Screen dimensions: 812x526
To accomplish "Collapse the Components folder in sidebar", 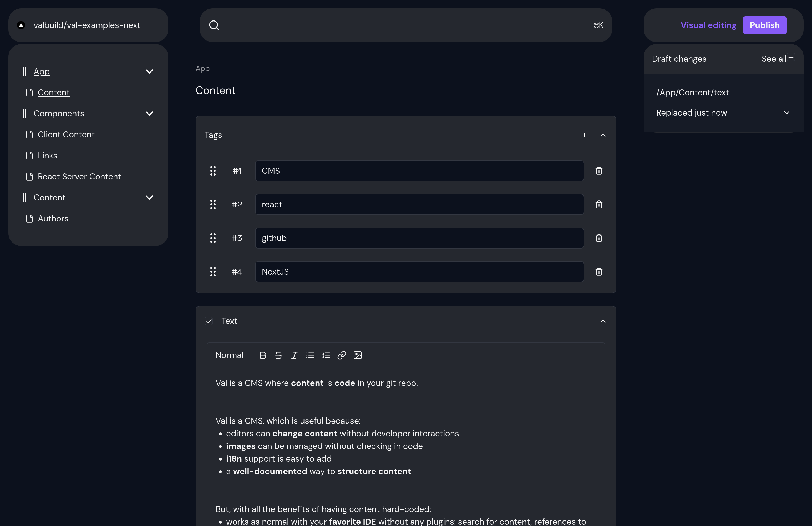I will [x=149, y=114].
